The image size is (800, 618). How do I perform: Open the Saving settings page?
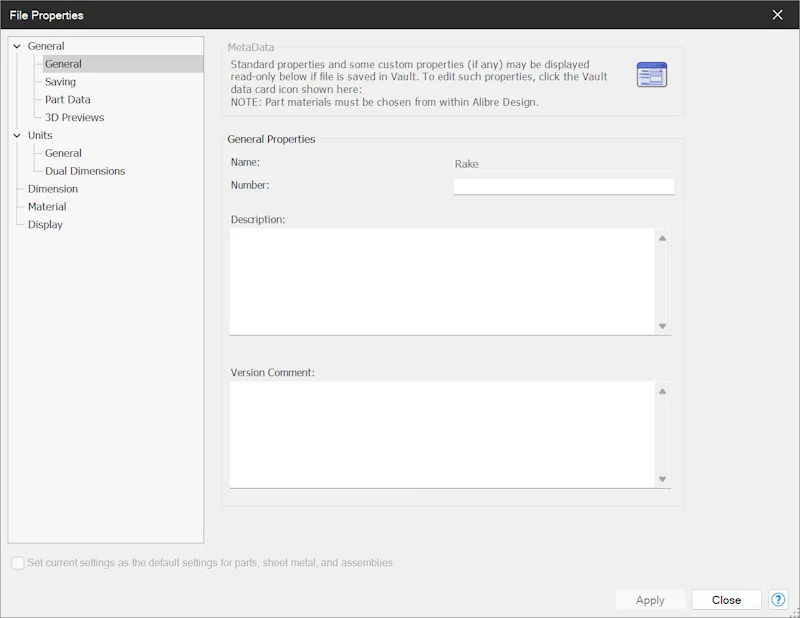click(x=60, y=82)
